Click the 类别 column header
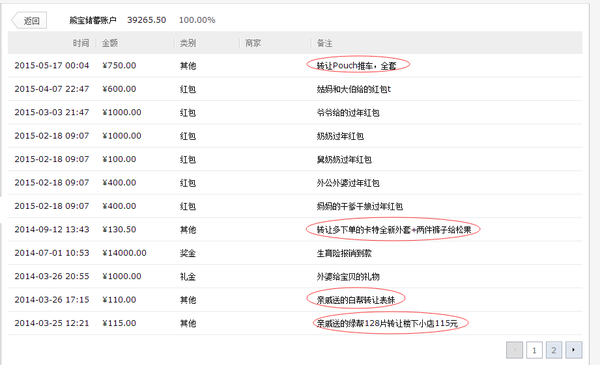This screenshot has height=365, width=600. (x=188, y=43)
